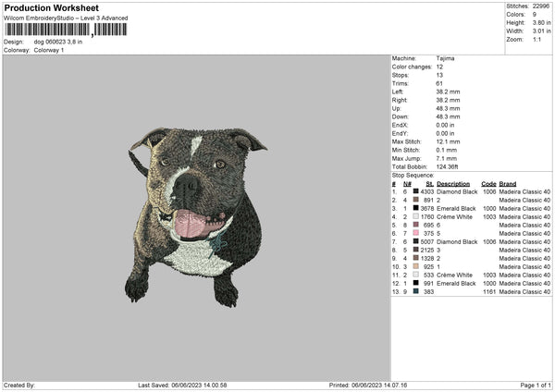Click the Code column header

coord(488,184)
